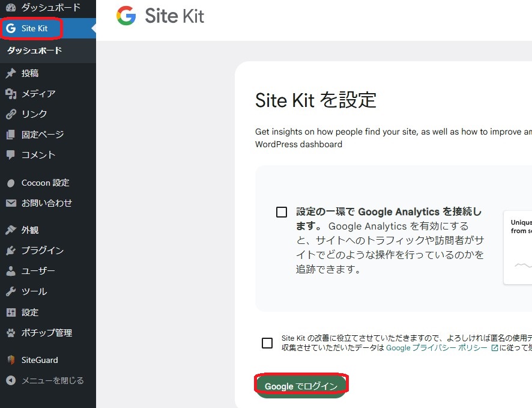
Task: Collapse sidebar with メニューを閉じる
Action: click(x=52, y=380)
